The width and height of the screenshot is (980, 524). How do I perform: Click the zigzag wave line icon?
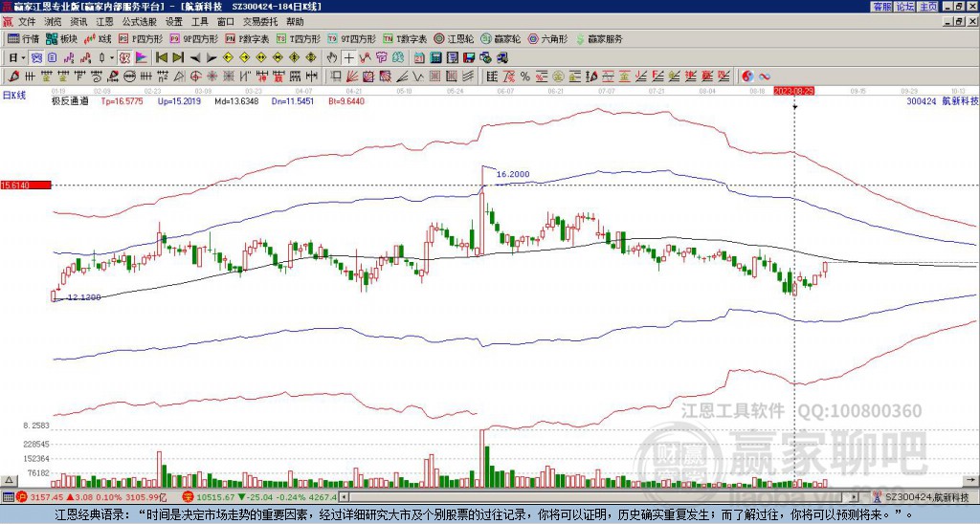pyautogui.click(x=417, y=76)
